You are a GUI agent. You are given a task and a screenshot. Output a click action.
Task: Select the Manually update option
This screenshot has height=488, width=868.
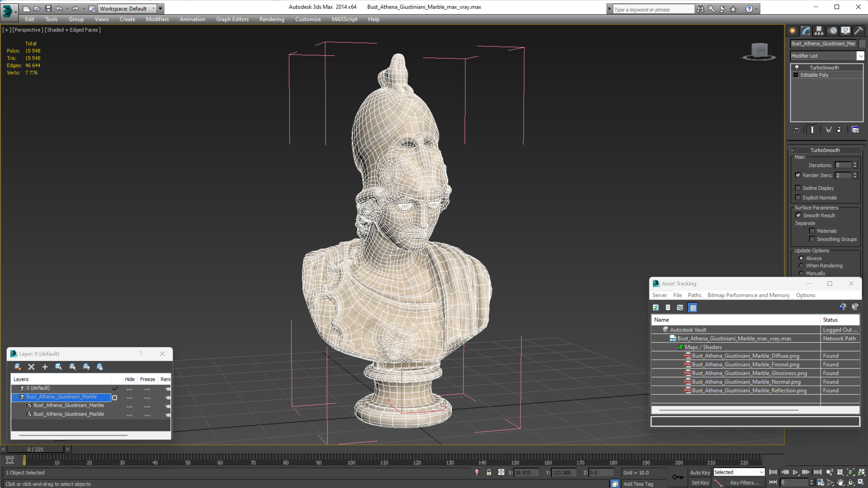tap(801, 273)
